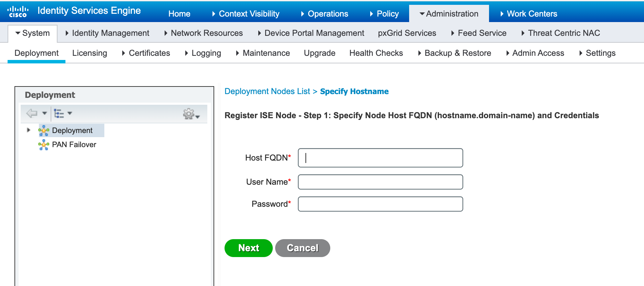Go to Deployment Nodes List breadcrumb link
Screen dimensions: 644x286
[x=267, y=91]
